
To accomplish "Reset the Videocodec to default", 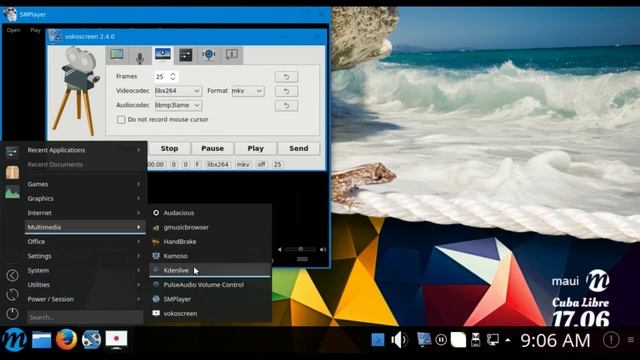I will 286,91.
